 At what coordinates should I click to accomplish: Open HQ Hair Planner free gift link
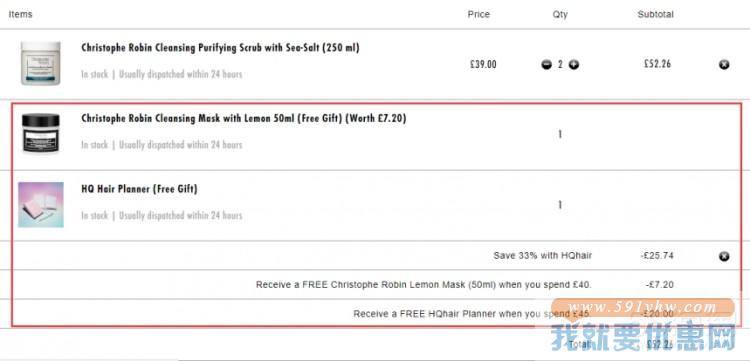(139, 189)
